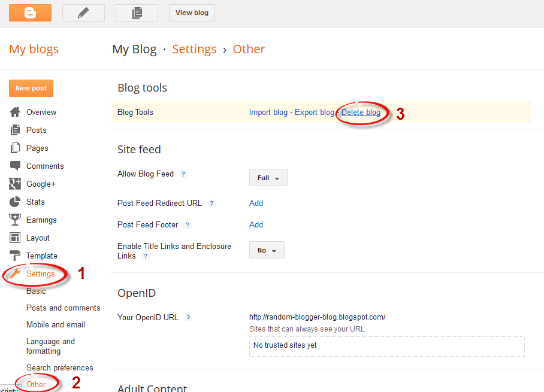Open Settings in the sidebar
This screenshot has width=544, height=392.
[x=40, y=274]
